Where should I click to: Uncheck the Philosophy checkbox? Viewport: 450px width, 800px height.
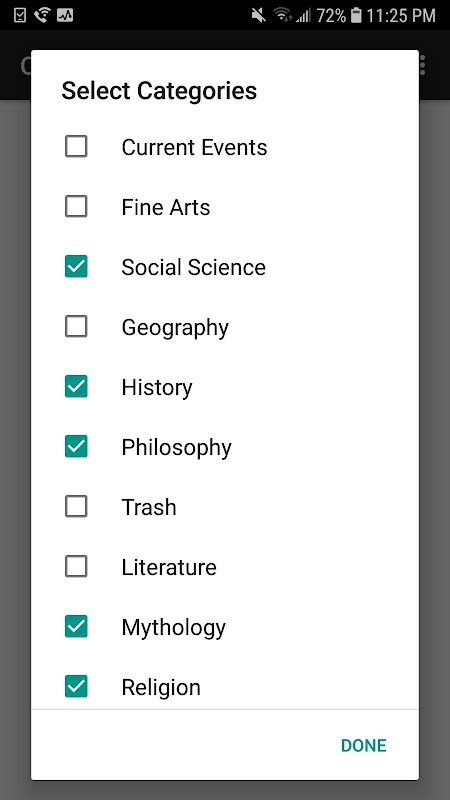point(76,446)
